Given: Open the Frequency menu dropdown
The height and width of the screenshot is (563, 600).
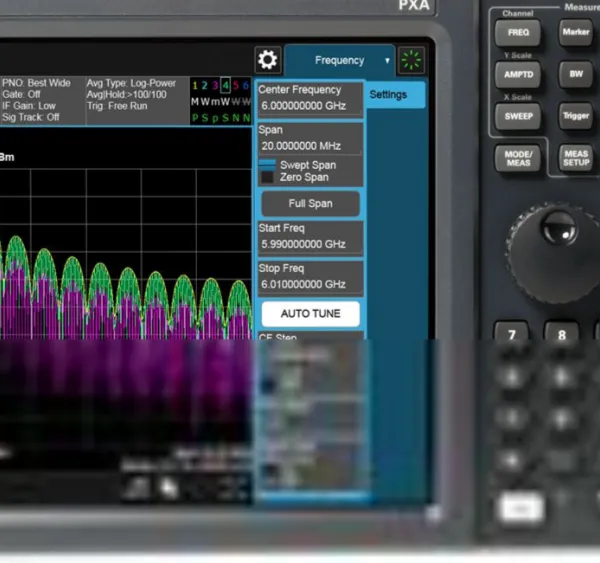Looking at the screenshot, I should pos(339,60).
